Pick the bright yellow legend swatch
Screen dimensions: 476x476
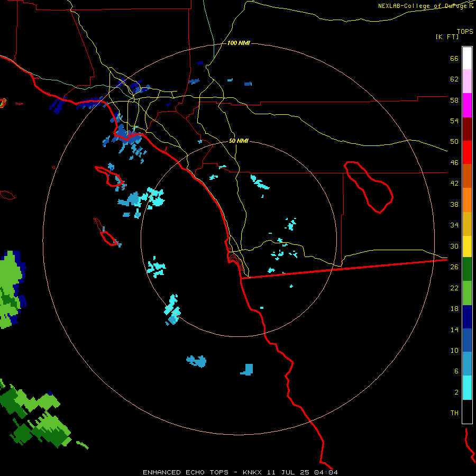click(467, 246)
